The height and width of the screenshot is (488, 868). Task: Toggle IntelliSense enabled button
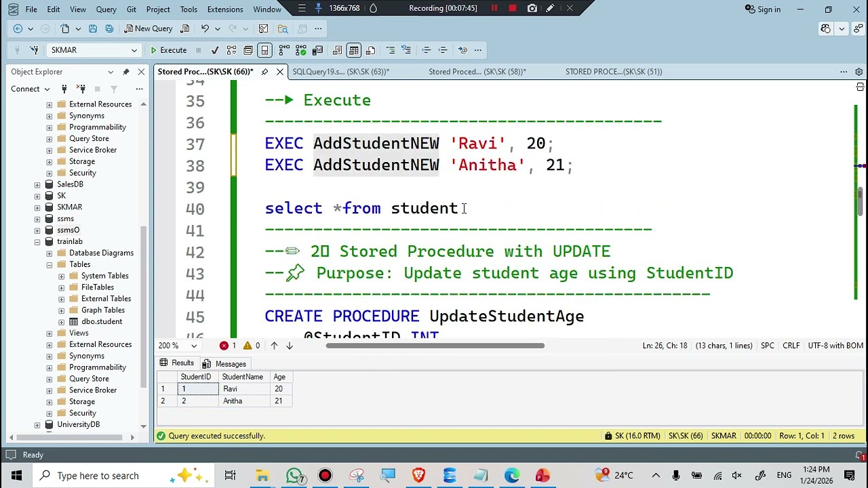(264, 50)
